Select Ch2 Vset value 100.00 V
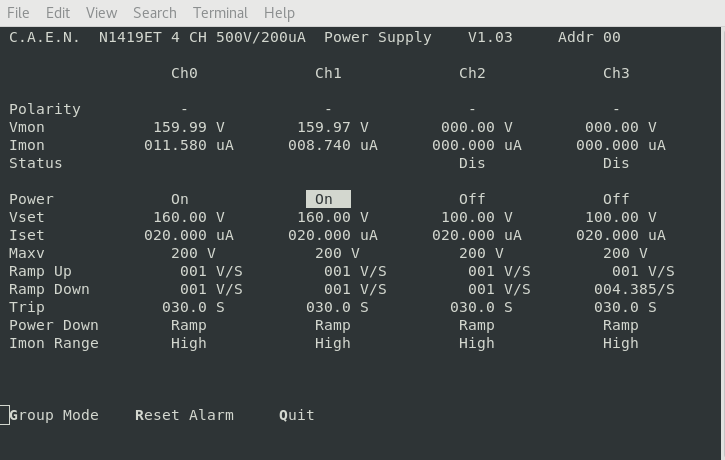This screenshot has height=460, width=725. pos(477,217)
